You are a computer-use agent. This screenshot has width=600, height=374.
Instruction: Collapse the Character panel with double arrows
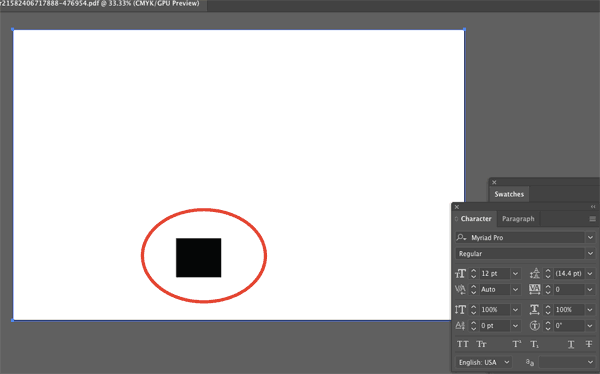593,207
